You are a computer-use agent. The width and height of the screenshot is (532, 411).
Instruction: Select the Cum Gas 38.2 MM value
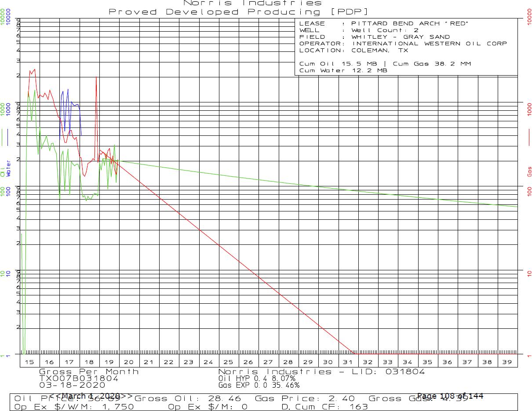(x=431, y=64)
